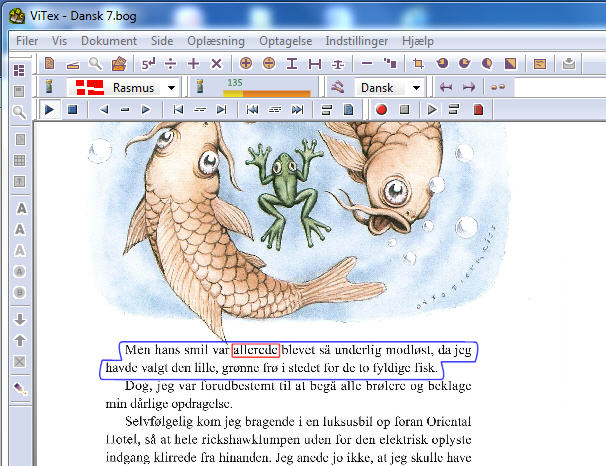Go to previous word with left triangle
Viewport: 606px width, 466px height.
104,110
